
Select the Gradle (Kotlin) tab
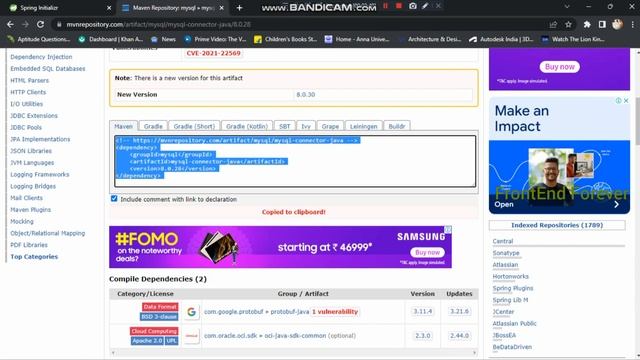pos(247,127)
